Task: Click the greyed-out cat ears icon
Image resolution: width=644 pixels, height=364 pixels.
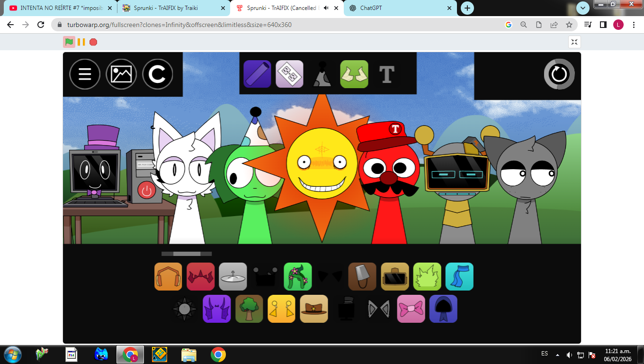Action: pos(379,309)
